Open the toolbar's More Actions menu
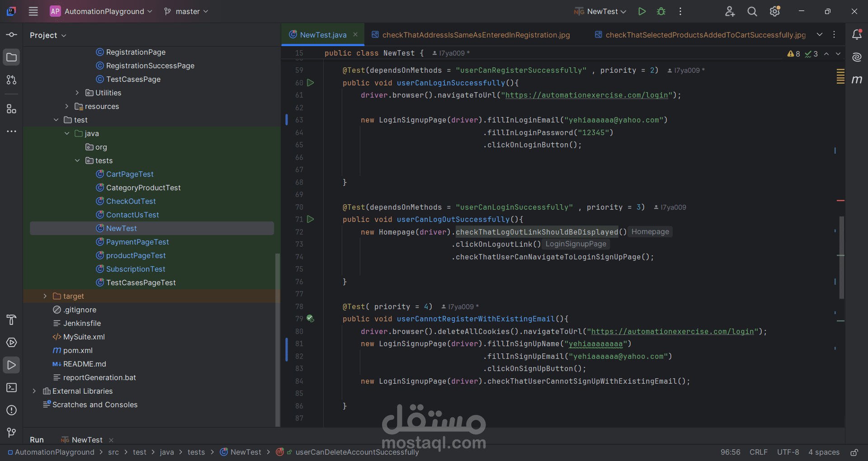This screenshot has width=868, height=461. (680, 11)
